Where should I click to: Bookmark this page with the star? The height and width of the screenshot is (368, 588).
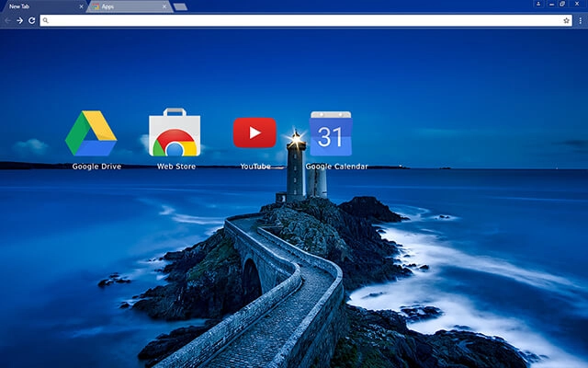[566, 20]
